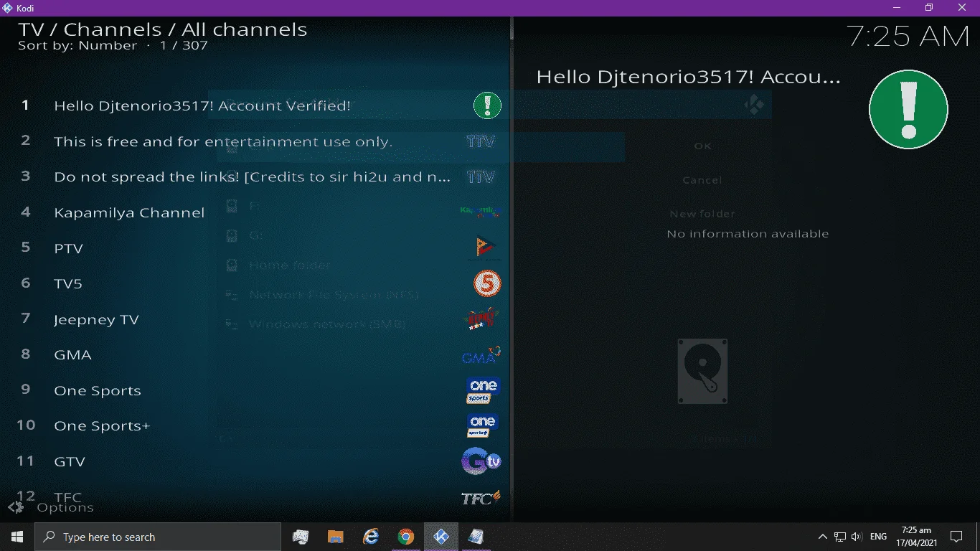Click the faded Cancel button

point(702,180)
